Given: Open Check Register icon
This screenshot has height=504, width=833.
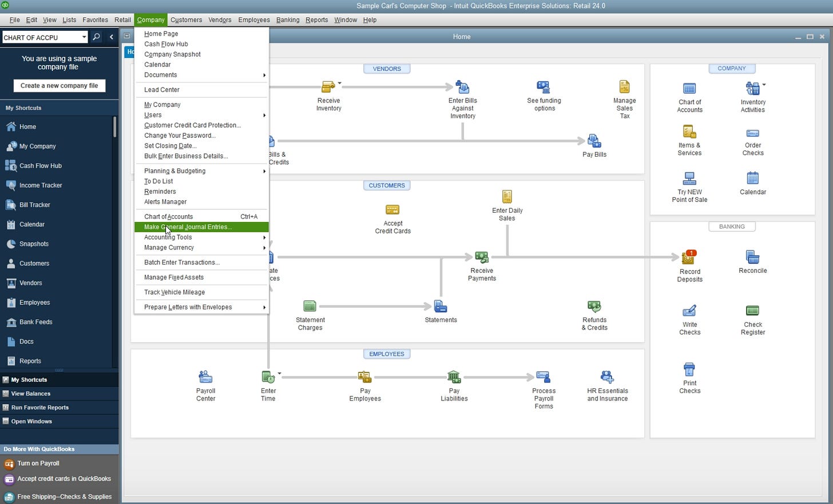Looking at the screenshot, I should point(752,311).
